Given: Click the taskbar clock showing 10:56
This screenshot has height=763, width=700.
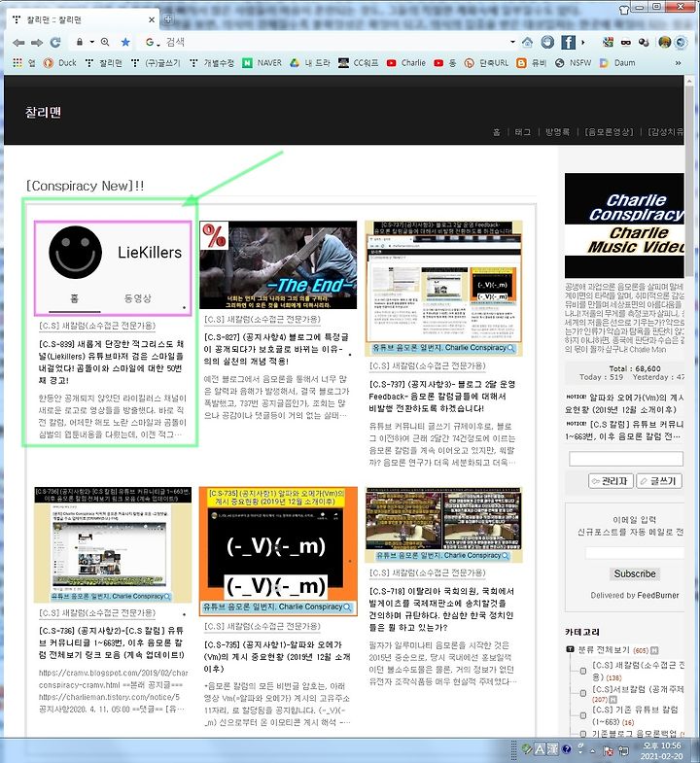Looking at the screenshot, I should coord(661,750).
